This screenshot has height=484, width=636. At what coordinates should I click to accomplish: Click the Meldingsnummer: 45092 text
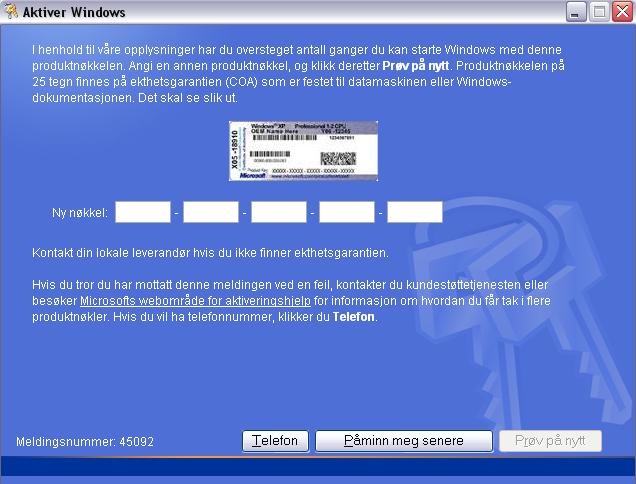click(85, 442)
